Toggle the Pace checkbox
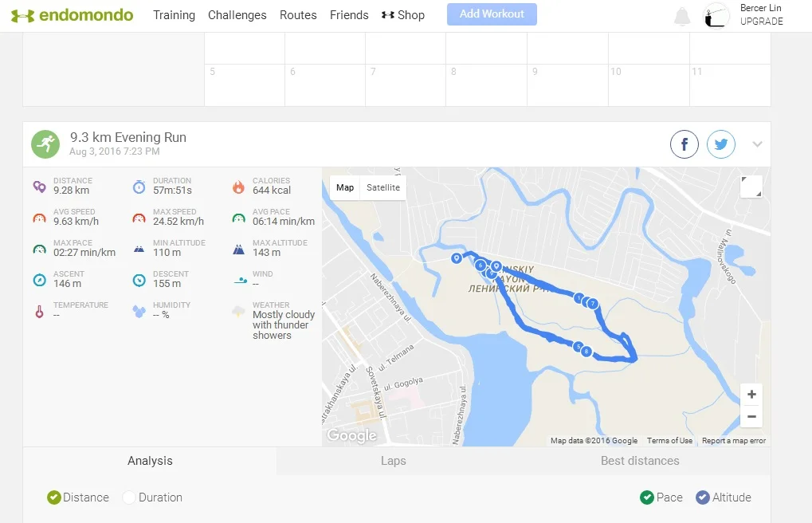Image resolution: width=812 pixels, height=523 pixels. 647,497
